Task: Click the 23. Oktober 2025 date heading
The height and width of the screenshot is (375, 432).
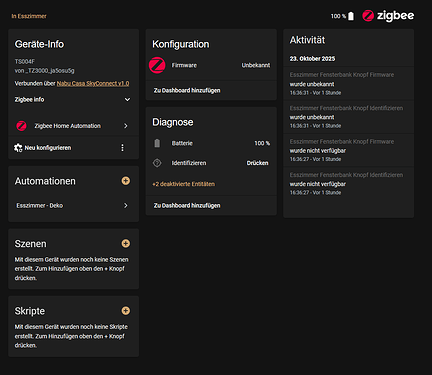Action: [312, 59]
